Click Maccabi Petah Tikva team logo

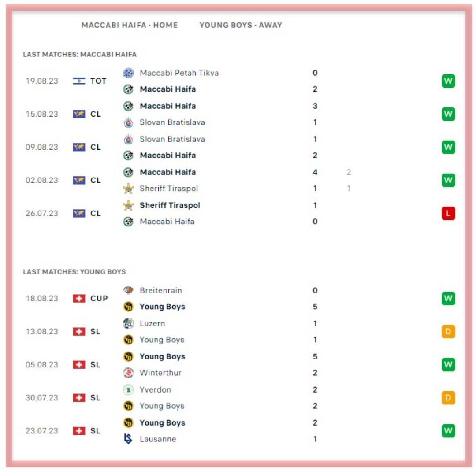128,73
